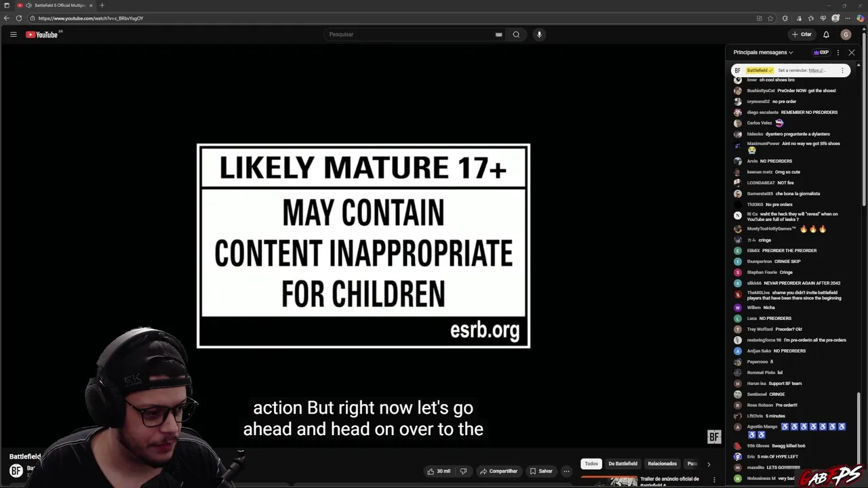Click the Agustin Mango wheelchair emoji message
The image size is (868, 488).
click(x=791, y=430)
